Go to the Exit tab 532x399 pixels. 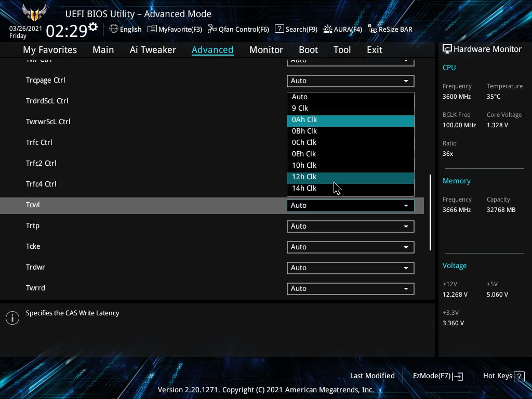point(375,50)
